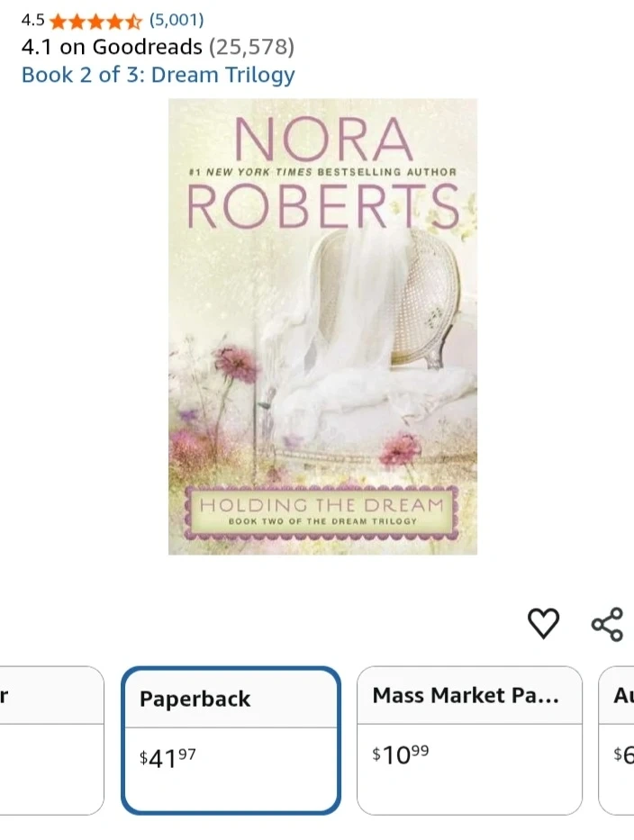Screen dimensions: 634x840
Task: Tap the $10.99 mass market price
Action: pos(401,754)
